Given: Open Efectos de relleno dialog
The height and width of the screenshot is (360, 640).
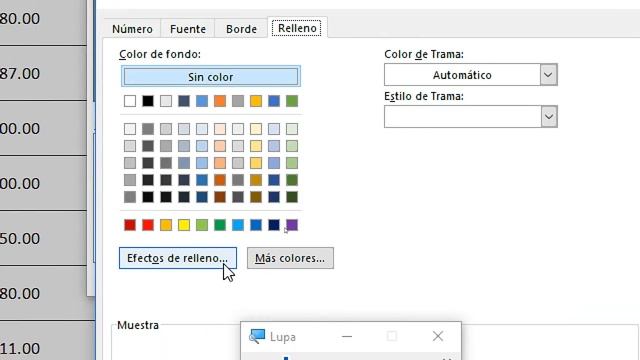Looking at the screenshot, I should tap(178, 258).
